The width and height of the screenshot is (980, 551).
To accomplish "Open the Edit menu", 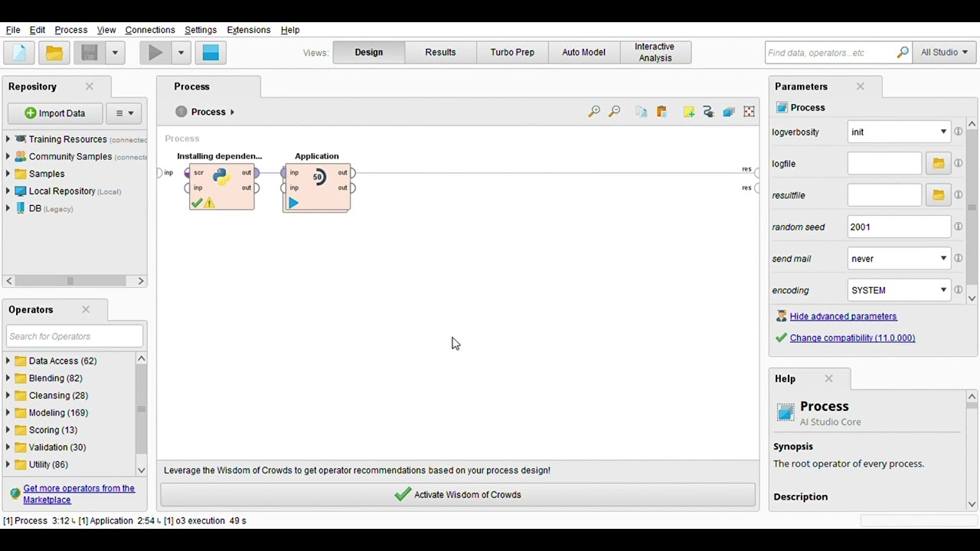I will 38,30.
